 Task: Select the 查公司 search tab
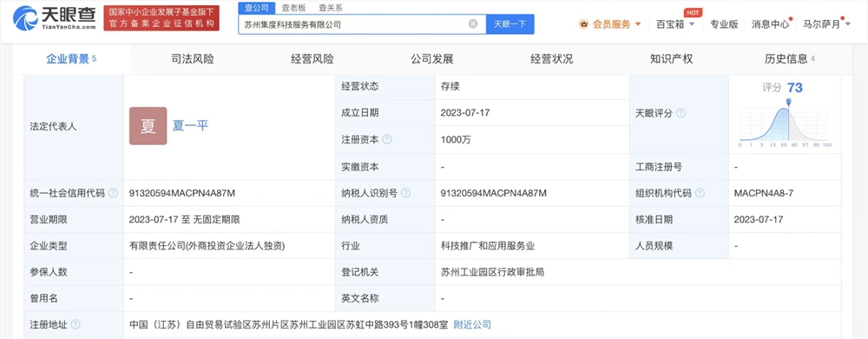[x=256, y=8]
